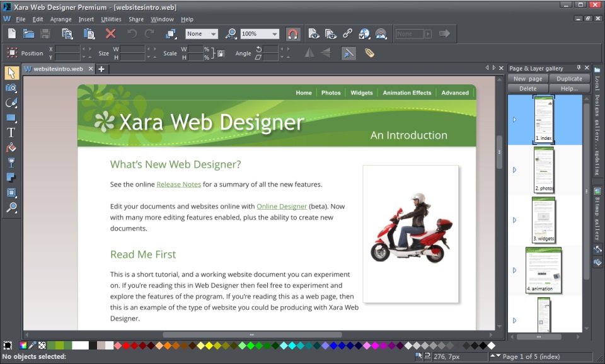
Task: Open a file with folder icon
Action: pyautogui.click(x=28, y=34)
